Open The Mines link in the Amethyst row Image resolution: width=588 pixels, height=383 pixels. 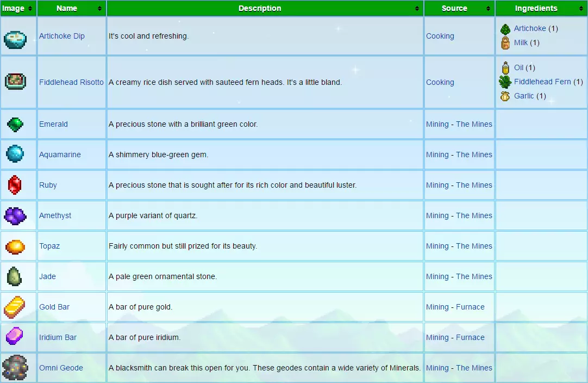pyautogui.click(x=474, y=215)
